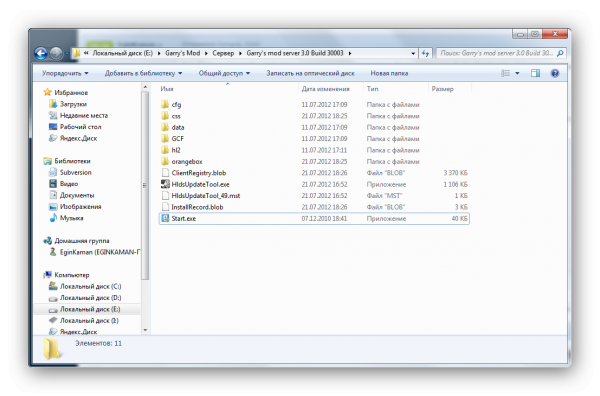Viewport: 600px width, 396px height.
Task: Toggle the preview pane icon
Action: click(x=535, y=73)
